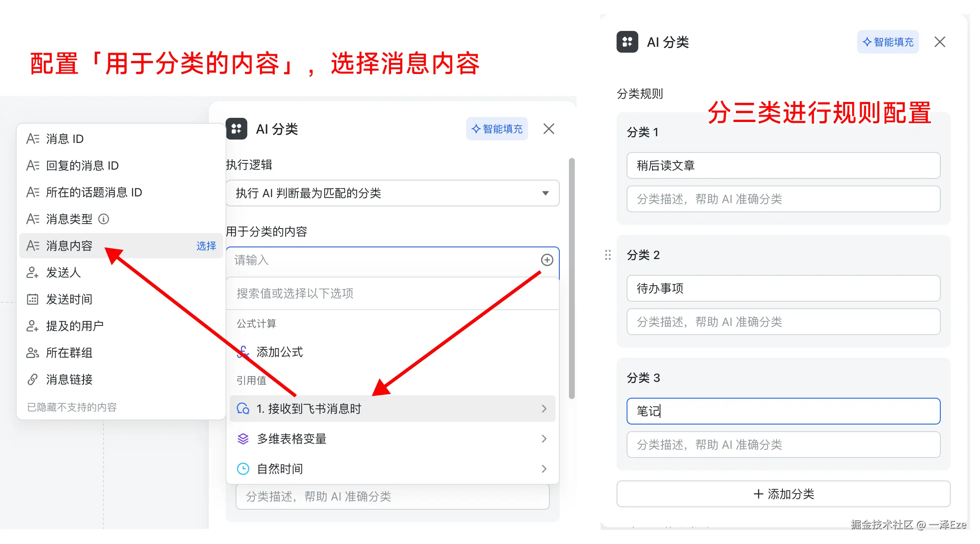Click the 智能填充 button in the left dialog
The height and width of the screenshot is (544, 980).
point(497,129)
